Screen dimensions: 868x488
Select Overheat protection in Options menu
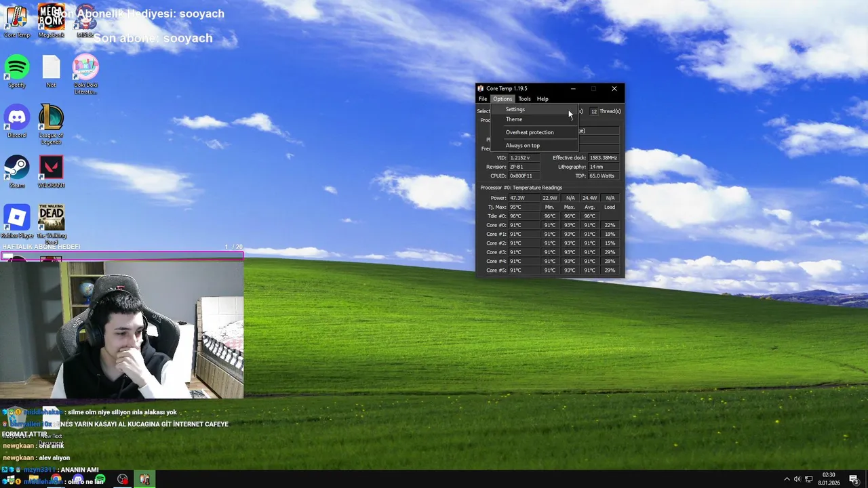[534, 132]
